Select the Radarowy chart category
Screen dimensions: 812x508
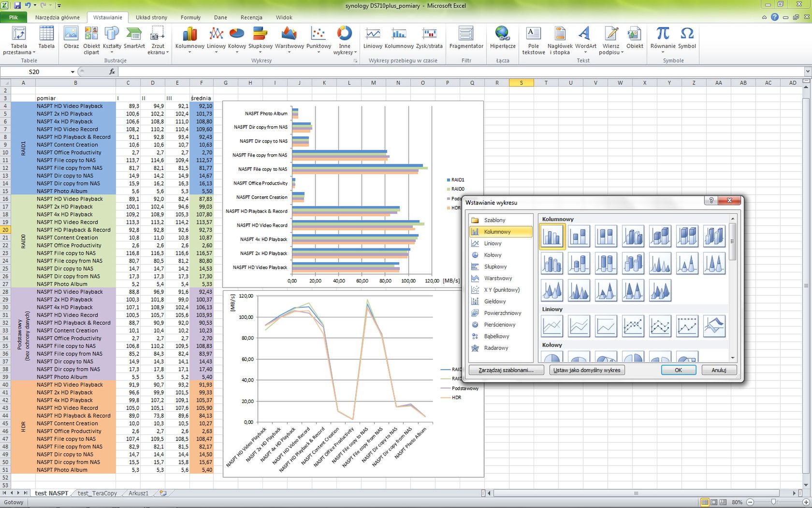(501, 348)
